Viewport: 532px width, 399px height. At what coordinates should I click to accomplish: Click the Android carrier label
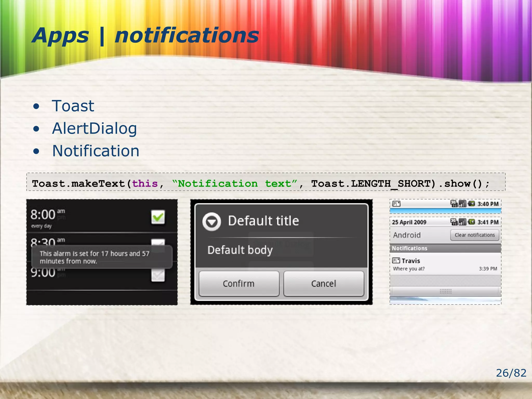click(407, 235)
